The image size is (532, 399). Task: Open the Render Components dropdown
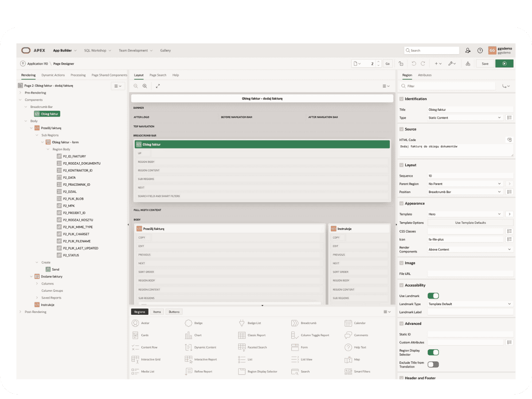pyautogui.click(x=470, y=250)
